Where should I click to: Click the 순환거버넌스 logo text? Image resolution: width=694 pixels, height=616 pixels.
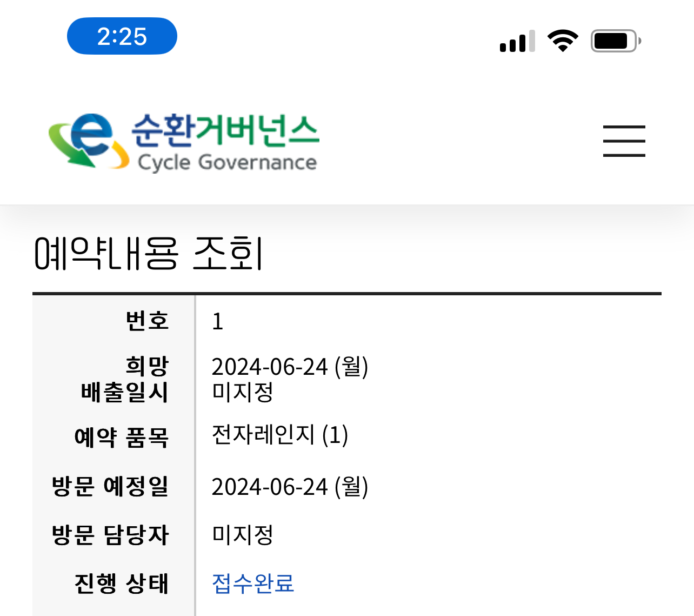(x=225, y=130)
